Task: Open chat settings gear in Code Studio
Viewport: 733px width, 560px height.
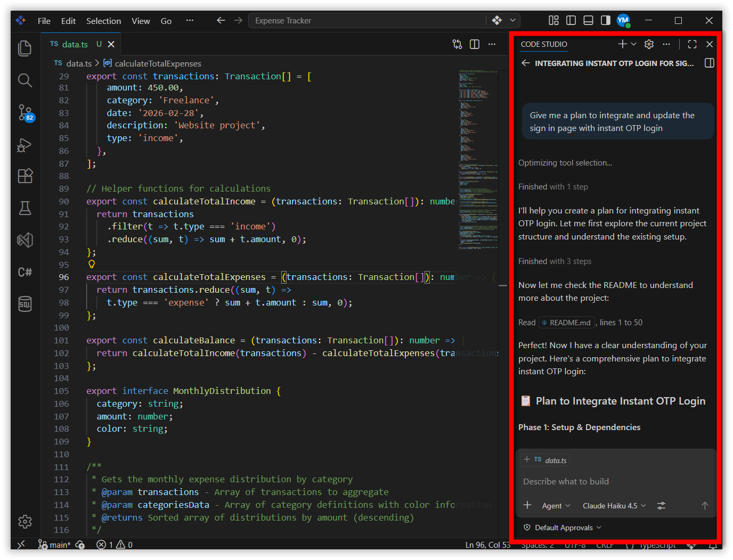Action: [x=649, y=44]
